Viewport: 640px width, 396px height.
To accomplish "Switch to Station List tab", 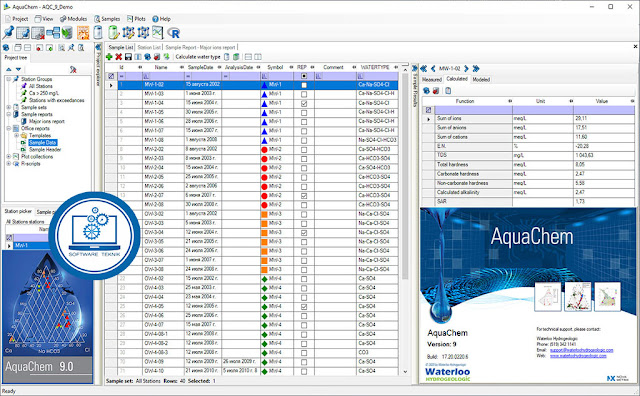I will [x=149, y=47].
